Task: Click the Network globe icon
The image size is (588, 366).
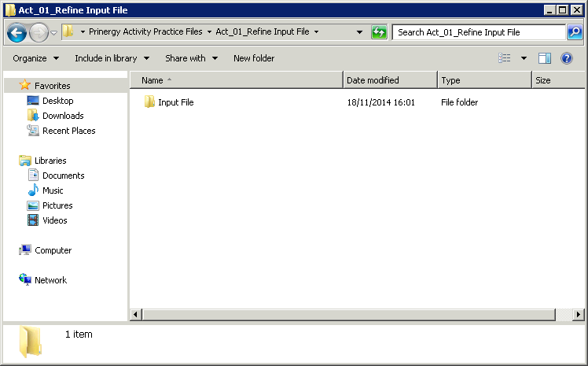Action: coord(25,279)
